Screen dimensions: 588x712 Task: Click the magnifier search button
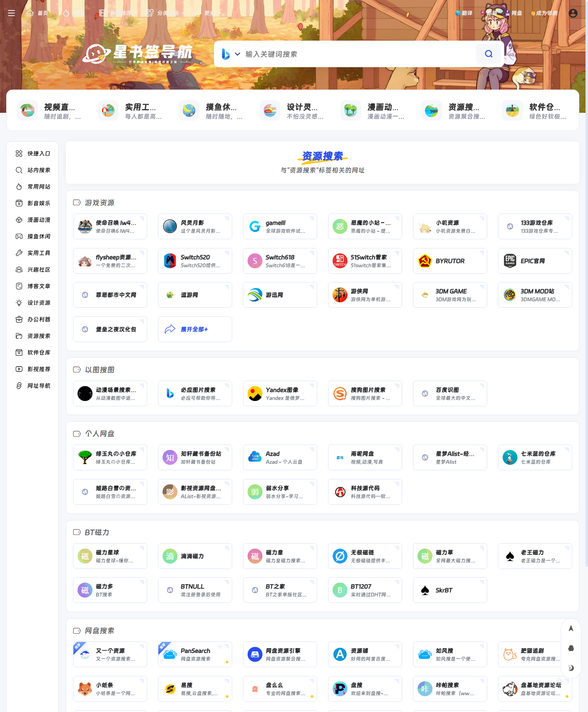click(489, 54)
